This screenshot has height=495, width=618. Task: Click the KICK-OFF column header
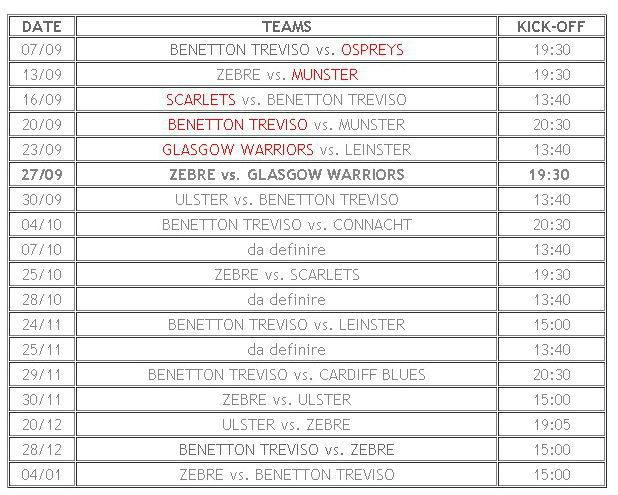click(550, 26)
